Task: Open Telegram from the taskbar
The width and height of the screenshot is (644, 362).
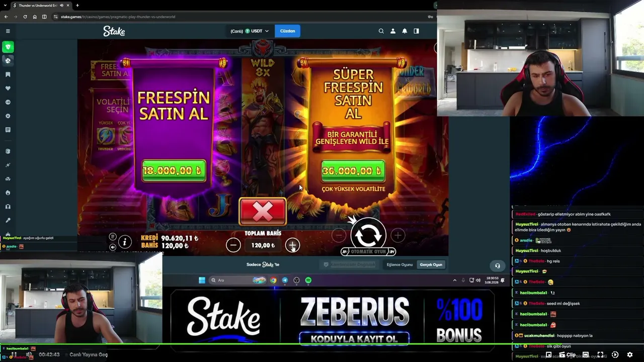Action: 285,281
